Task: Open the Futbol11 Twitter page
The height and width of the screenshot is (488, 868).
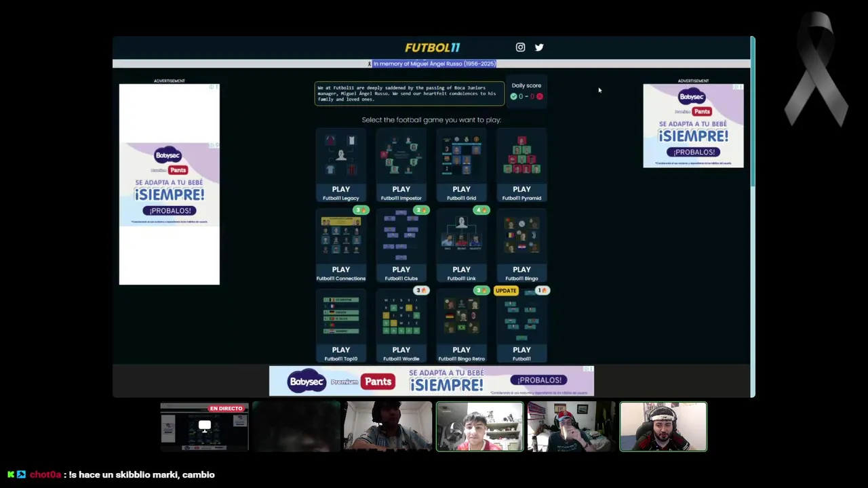Action: 539,47
